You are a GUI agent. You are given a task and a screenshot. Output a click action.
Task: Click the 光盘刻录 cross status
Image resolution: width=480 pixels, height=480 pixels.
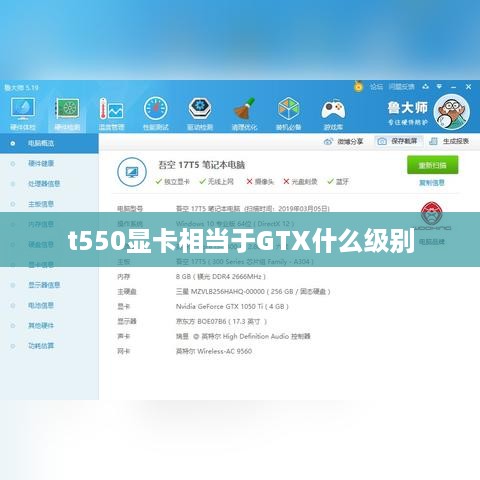coord(300,182)
